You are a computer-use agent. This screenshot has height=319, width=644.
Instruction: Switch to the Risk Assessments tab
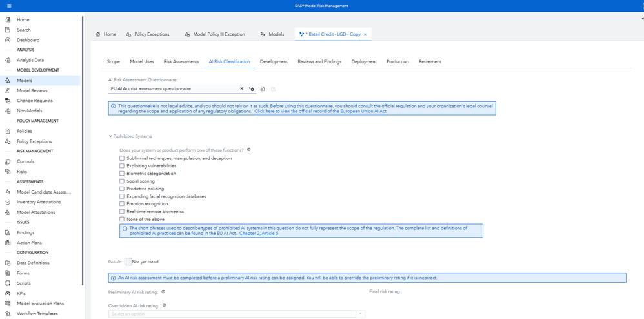[x=181, y=61]
